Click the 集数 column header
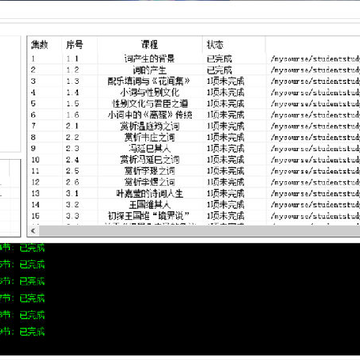Viewport: 360px width, 360px height. tap(40, 45)
